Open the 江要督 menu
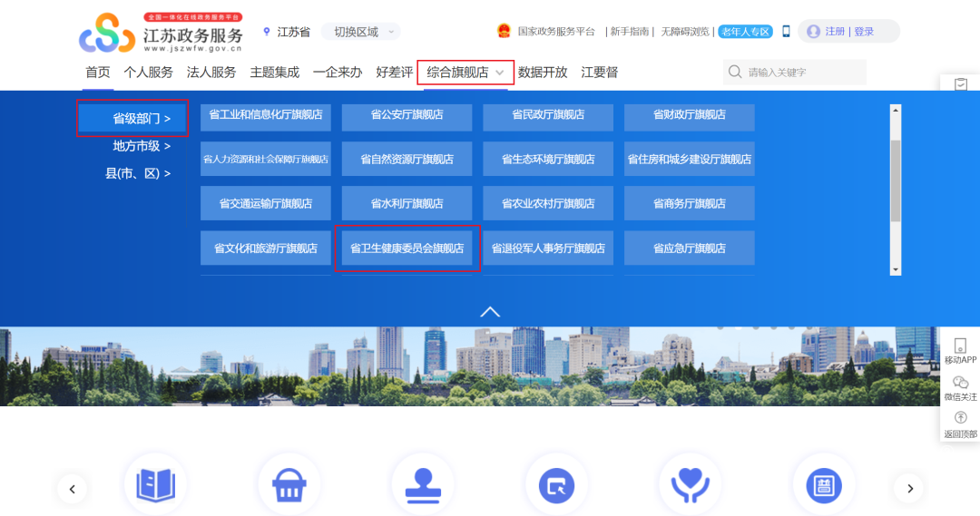This screenshot has width=980, height=516. (600, 73)
